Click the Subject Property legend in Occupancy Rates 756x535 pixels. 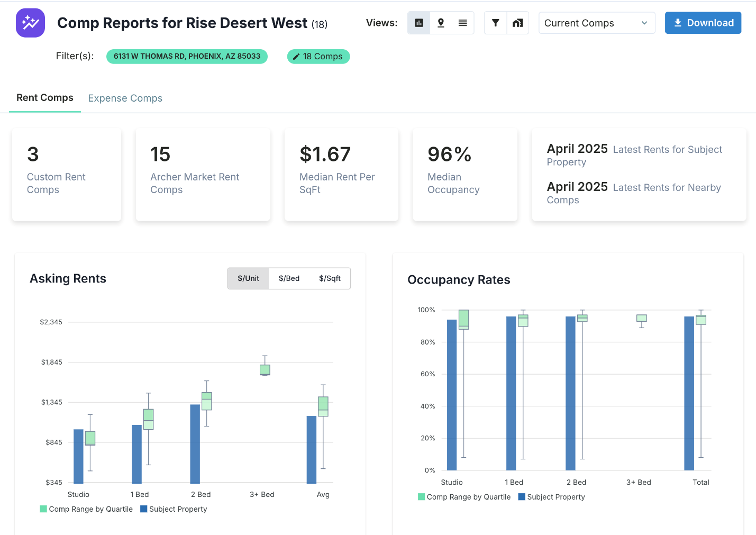point(552,497)
